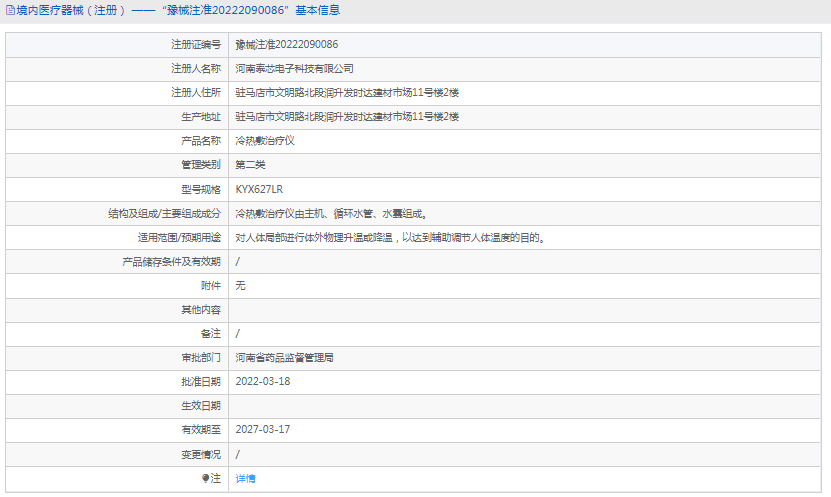Click the 适用范围/预期用途 label
The height and width of the screenshot is (497, 831).
pyautogui.click(x=179, y=238)
